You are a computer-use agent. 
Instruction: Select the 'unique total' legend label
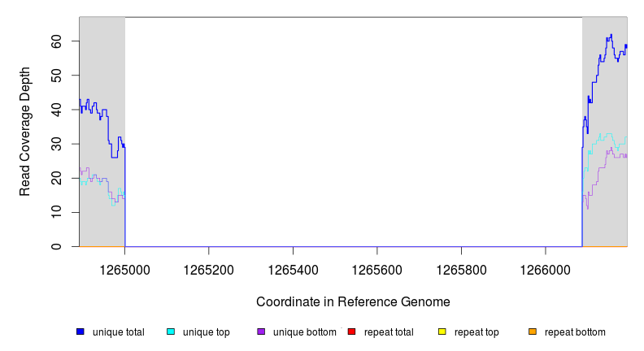point(119,332)
